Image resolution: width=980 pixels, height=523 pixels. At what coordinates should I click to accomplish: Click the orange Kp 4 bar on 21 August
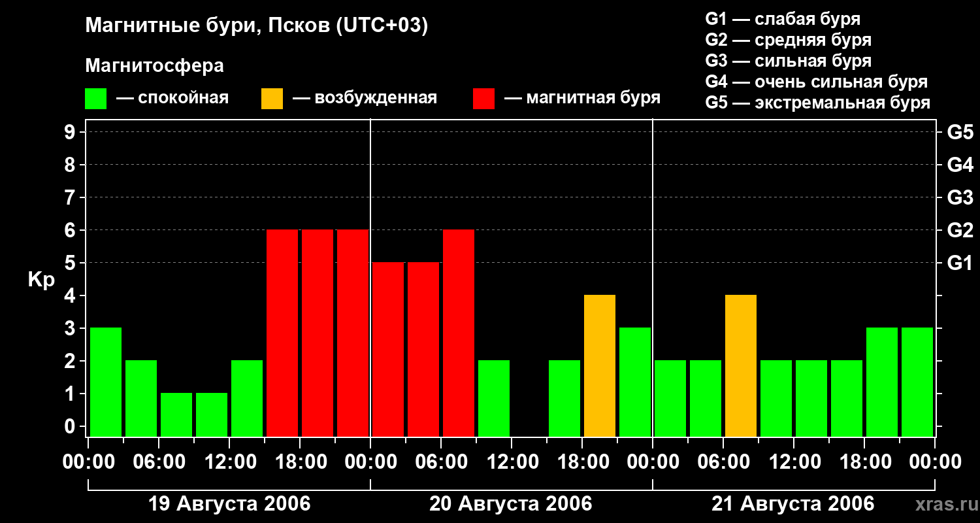coord(741,366)
